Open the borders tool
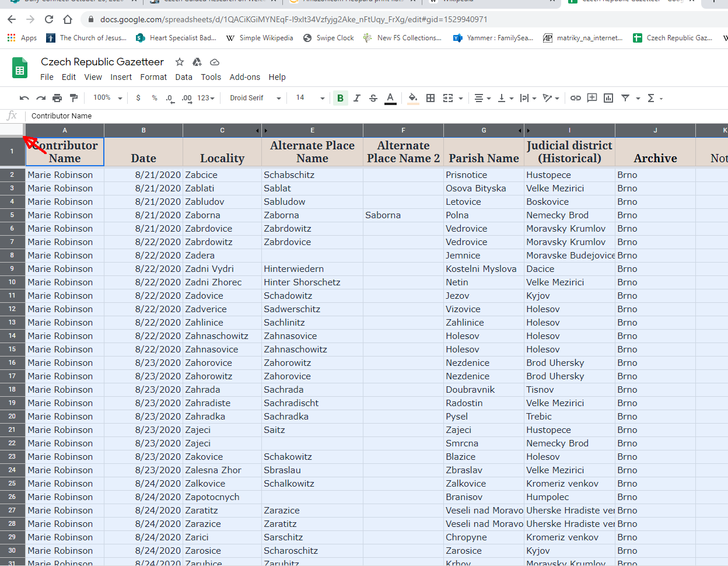Image resolution: width=728 pixels, height=566 pixels. 430,98
